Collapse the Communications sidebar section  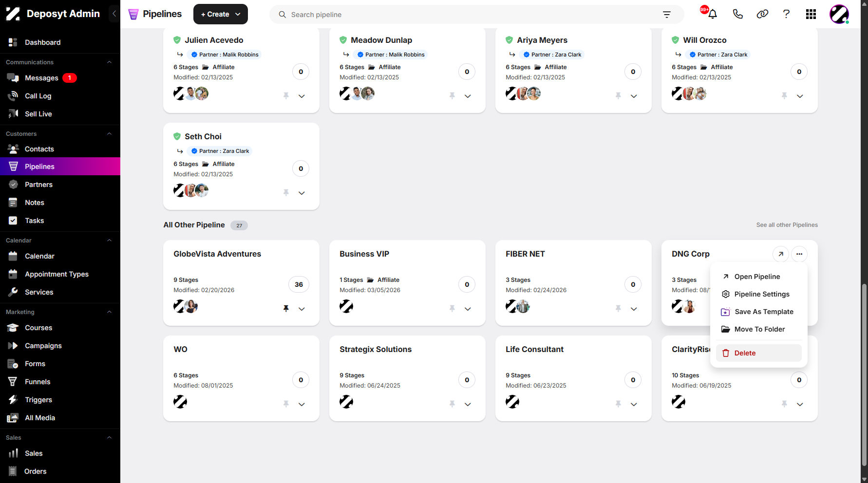109,62
